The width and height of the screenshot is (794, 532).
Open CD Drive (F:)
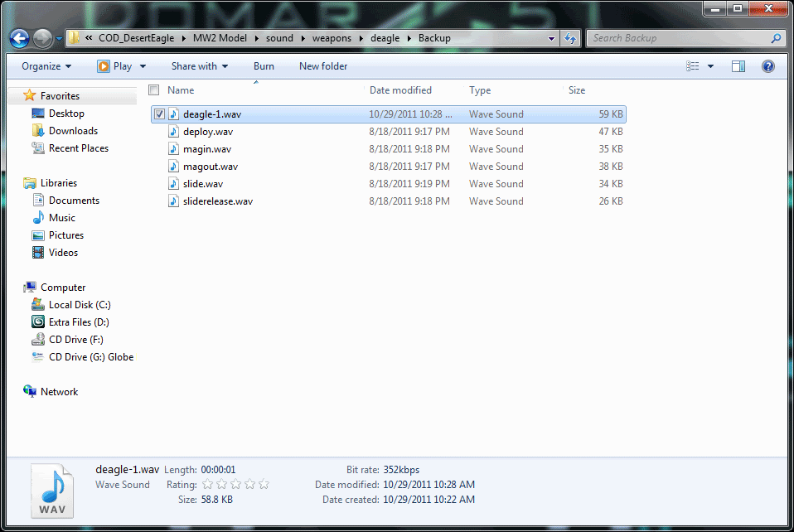[x=76, y=340]
